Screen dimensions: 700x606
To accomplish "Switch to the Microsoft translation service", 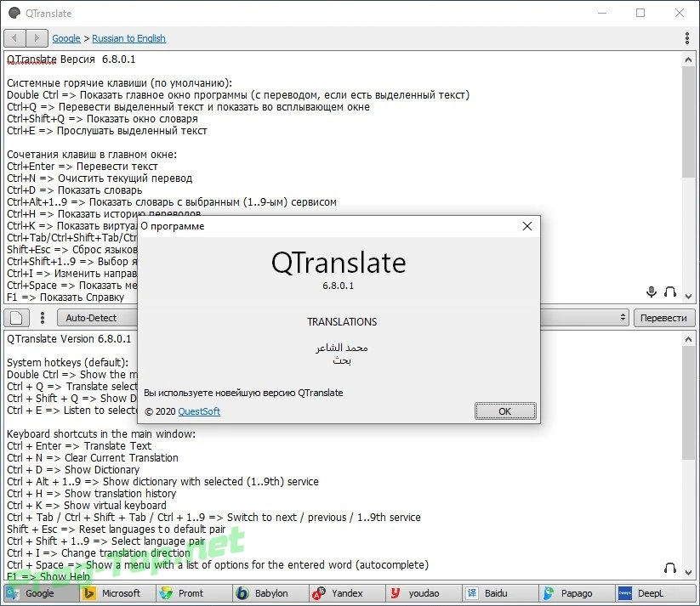I will coord(118,593).
